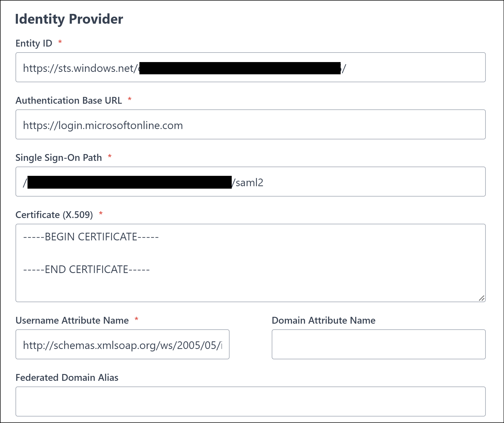Viewport: 504px width, 423px height.
Task: Click the "Certificate (X.509)" label
Action: (54, 215)
